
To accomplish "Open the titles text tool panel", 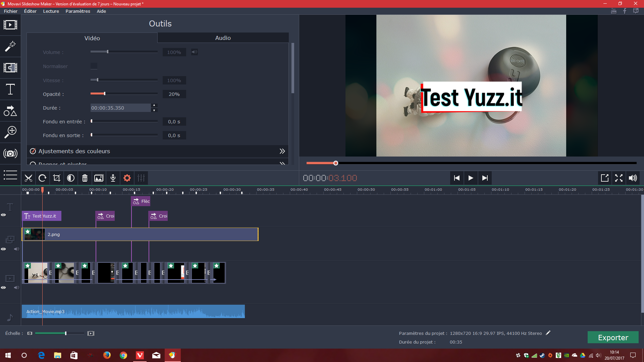I will (10, 89).
